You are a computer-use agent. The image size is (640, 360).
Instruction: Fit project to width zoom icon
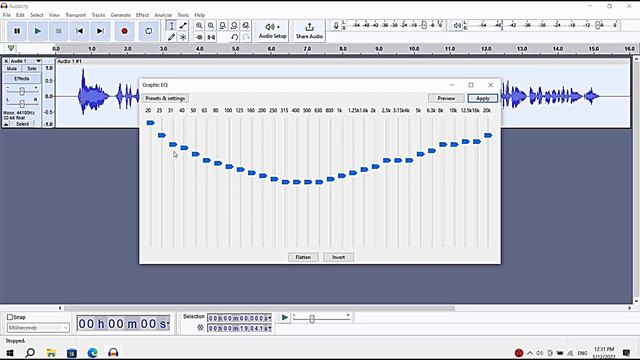point(234,26)
